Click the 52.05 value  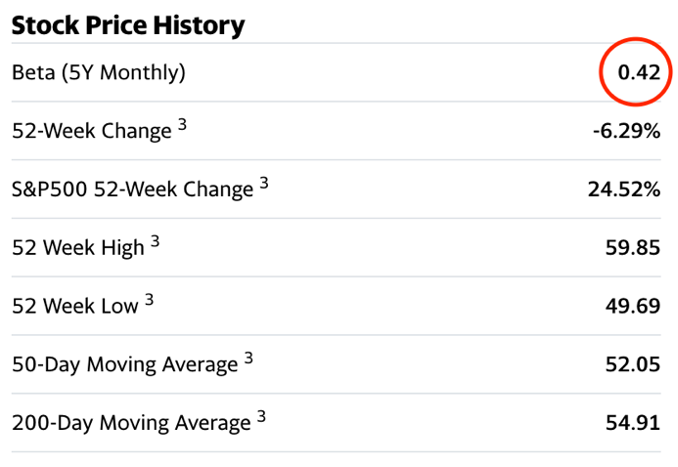tap(632, 364)
